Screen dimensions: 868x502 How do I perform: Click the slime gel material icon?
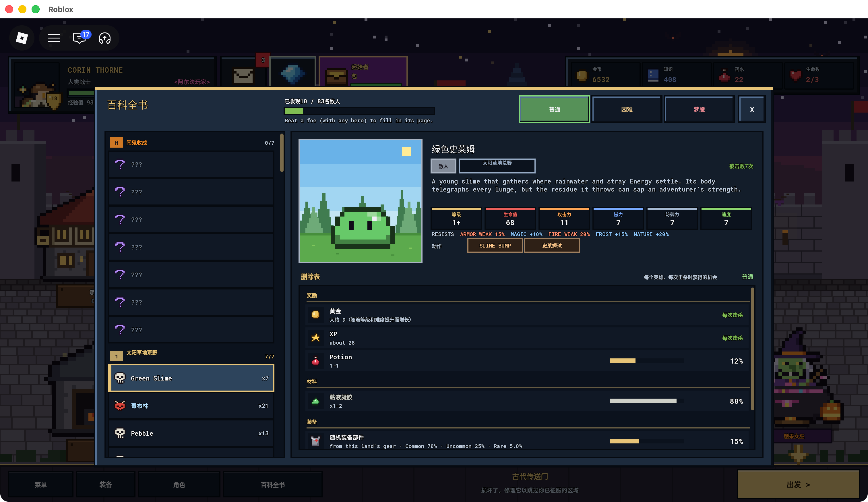(x=315, y=401)
